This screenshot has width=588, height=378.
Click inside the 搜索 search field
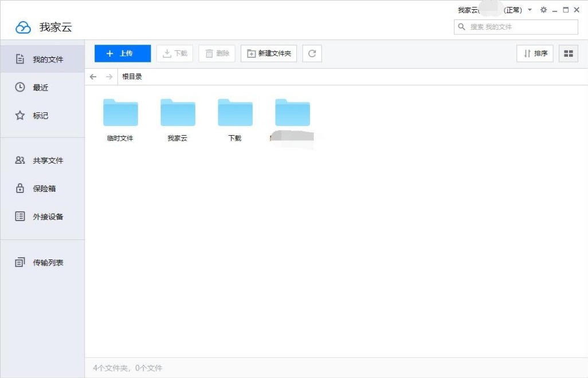coord(515,27)
